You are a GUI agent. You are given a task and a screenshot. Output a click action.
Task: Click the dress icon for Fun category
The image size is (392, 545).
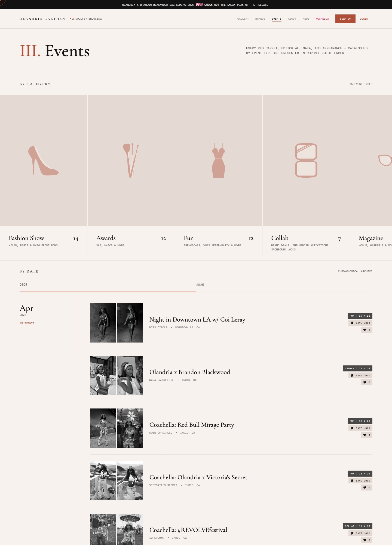[x=218, y=160]
